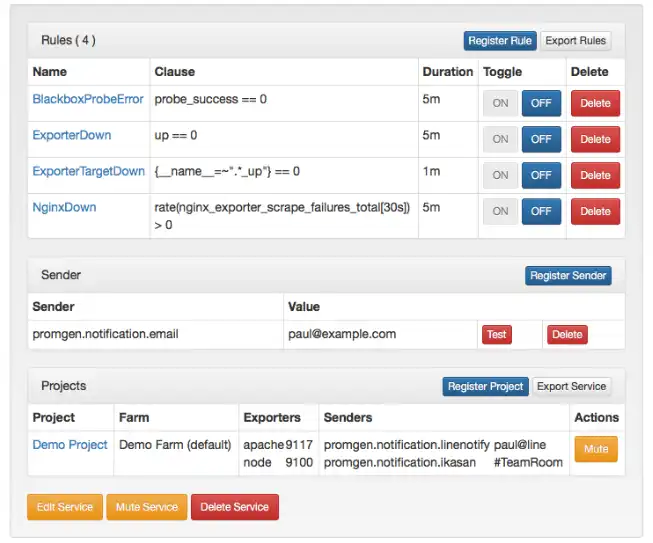Turn ON the ExporterTargetDown rule

coord(500,176)
